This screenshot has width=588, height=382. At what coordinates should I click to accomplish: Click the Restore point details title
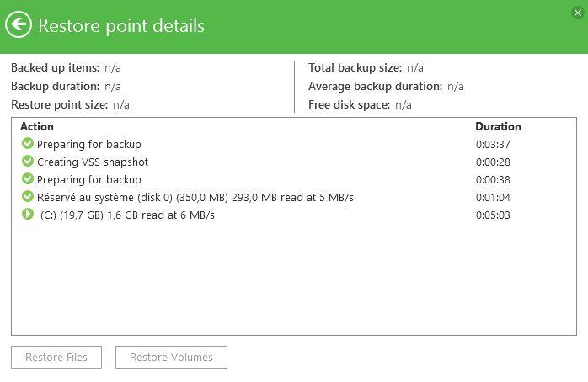point(121,26)
